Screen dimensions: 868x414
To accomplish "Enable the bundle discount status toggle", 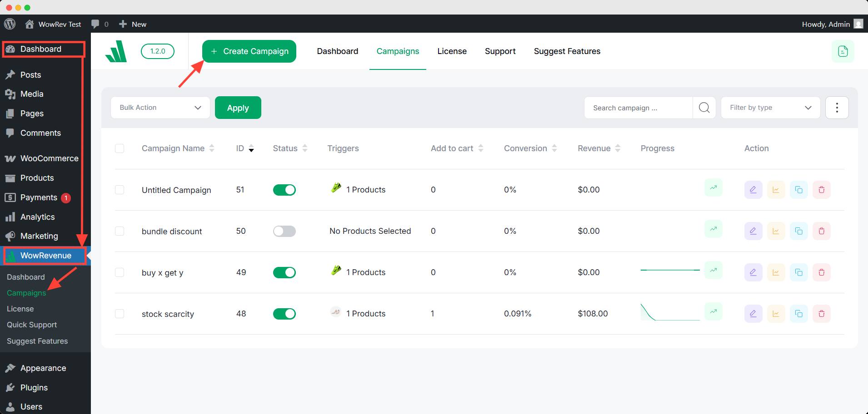I will click(x=284, y=231).
